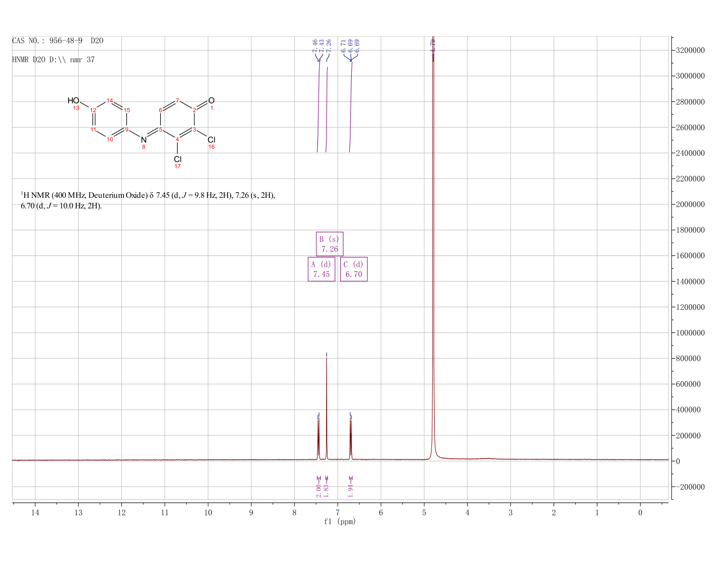Click the peak label 6.71

[x=343, y=45]
